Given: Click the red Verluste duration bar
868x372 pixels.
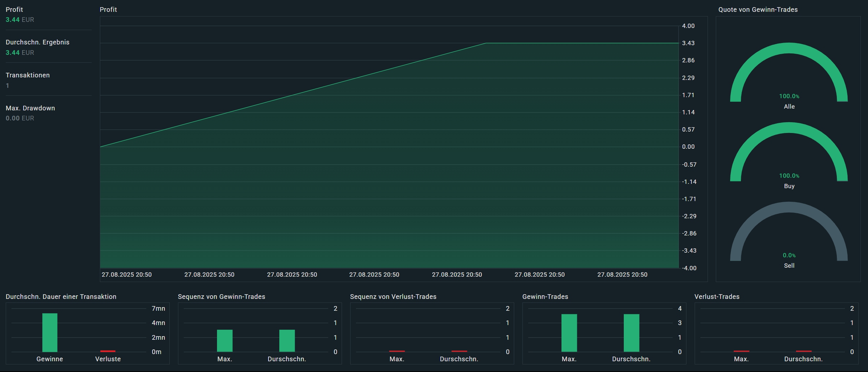Looking at the screenshot, I should click(108, 351).
